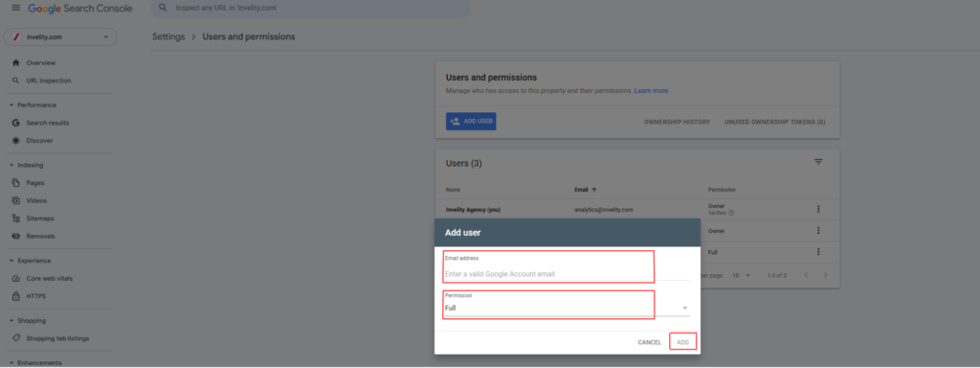Open HTTPS report
Image resolution: width=980 pixels, height=368 pixels.
pos(35,296)
